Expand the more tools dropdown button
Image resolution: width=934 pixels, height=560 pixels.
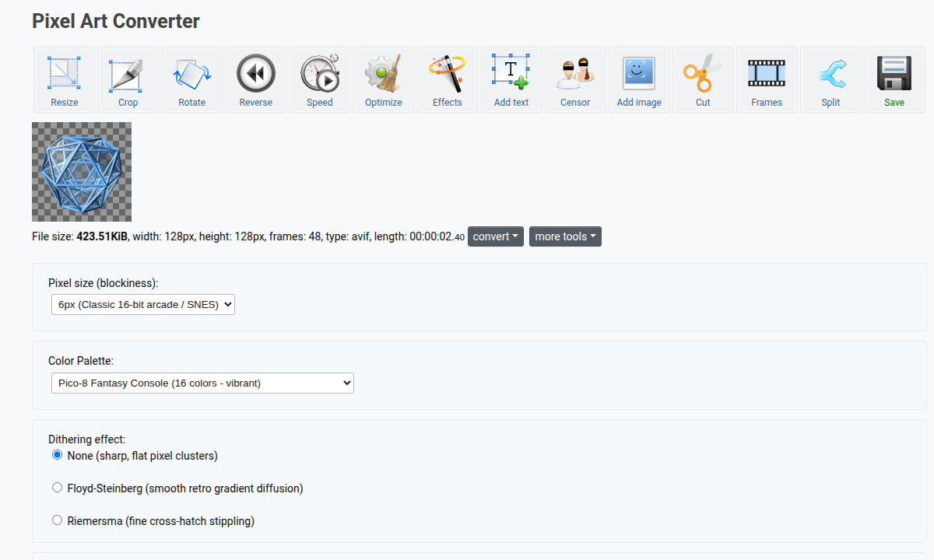point(565,236)
